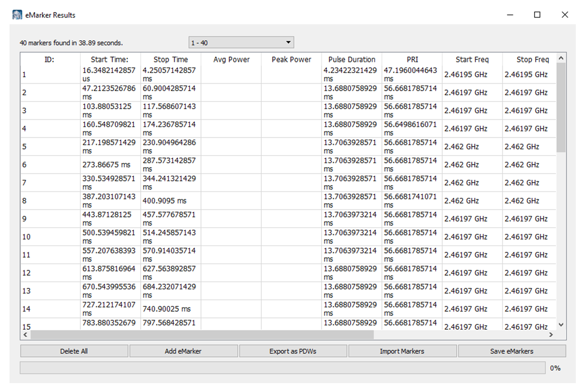This screenshot has width=588, height=391.
Task: Open the marker range 1 - 40 dropdown
Action: (x=241, y=42)
